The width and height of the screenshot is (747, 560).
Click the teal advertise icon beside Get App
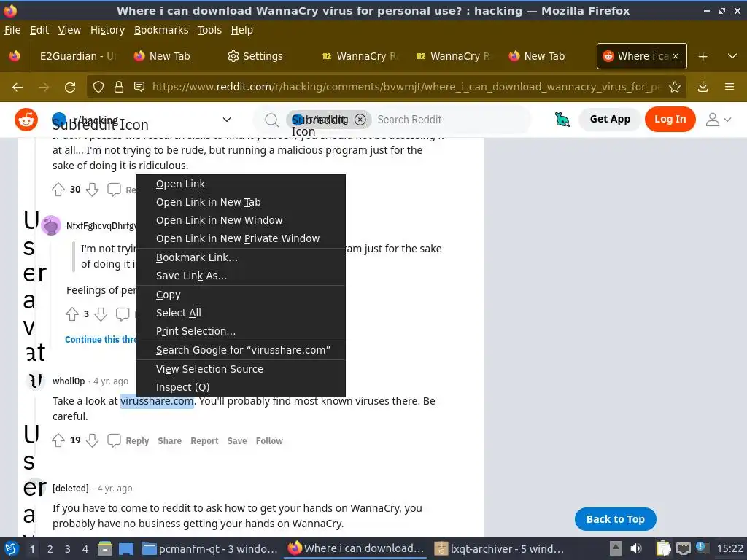click(x=562, y=119)
